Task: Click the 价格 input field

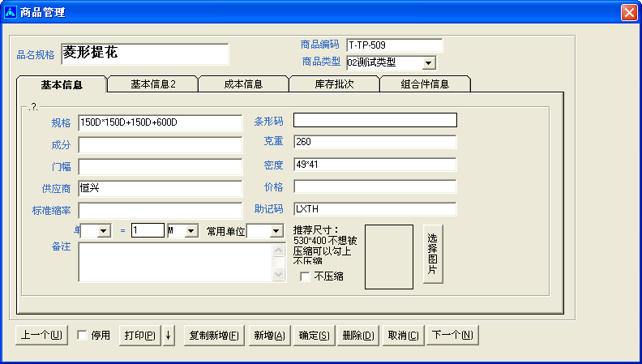Action: coord(375,186)
